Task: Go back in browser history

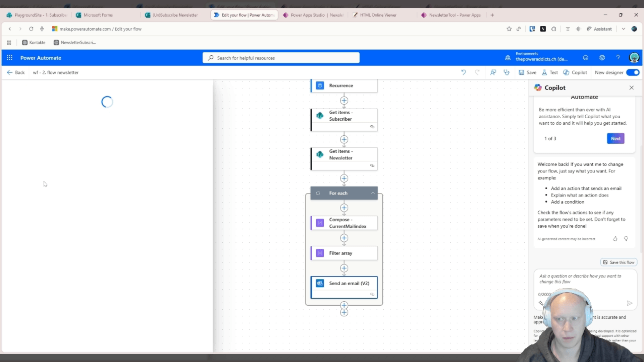Action: [10, 29]
